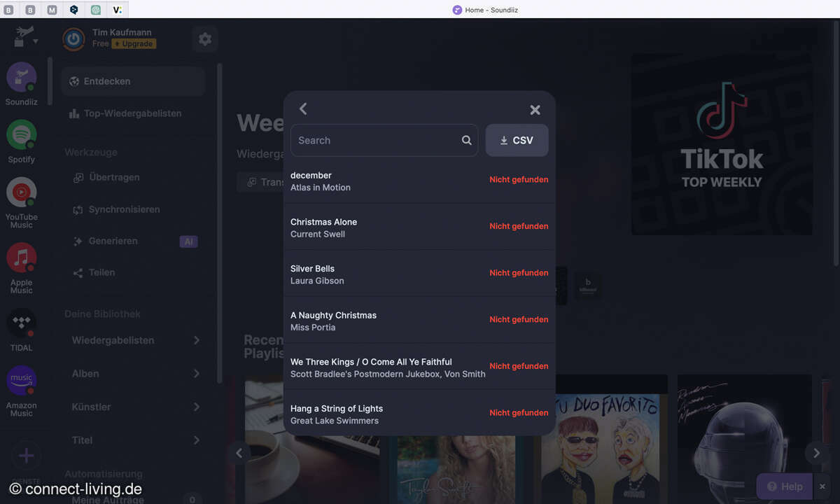Image resolution: width=840 pixels, height=504 pixels.
Task: Click the Übertragen transfer icon
Action: tap(78, 178)
